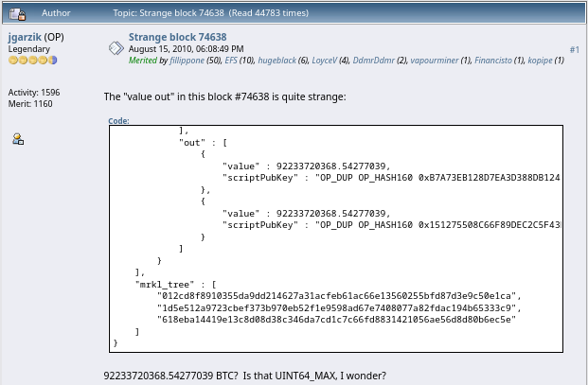
Task: Click the "mrkl_tree" : [ line
Action: click(x=175, y=285)
